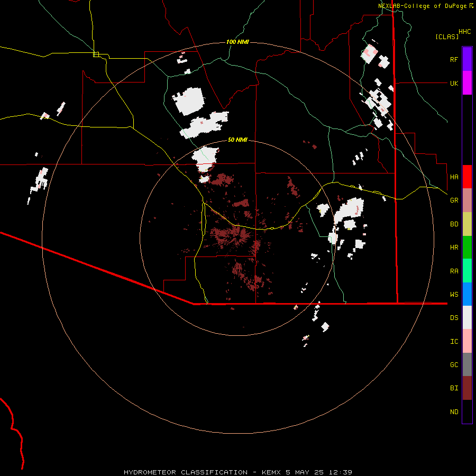Click the GR salmon legend swatch
This screenshot has width=476, height=476.
467,200
